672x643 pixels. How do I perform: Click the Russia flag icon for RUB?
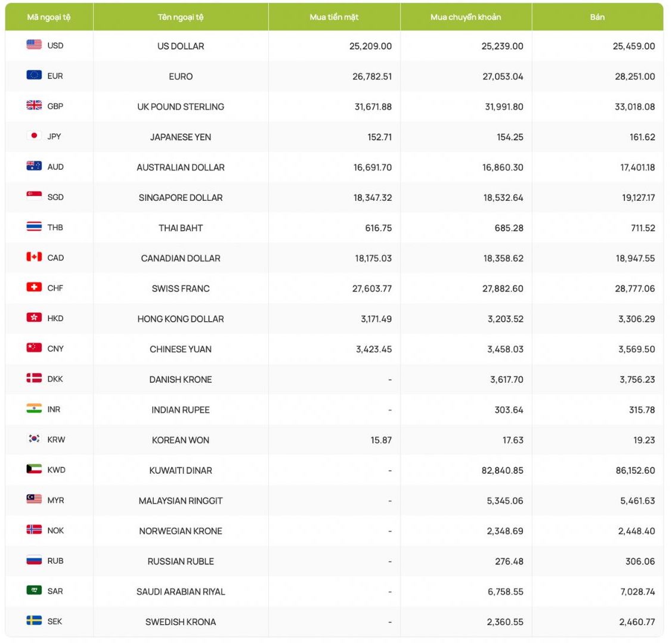point(35,560)
